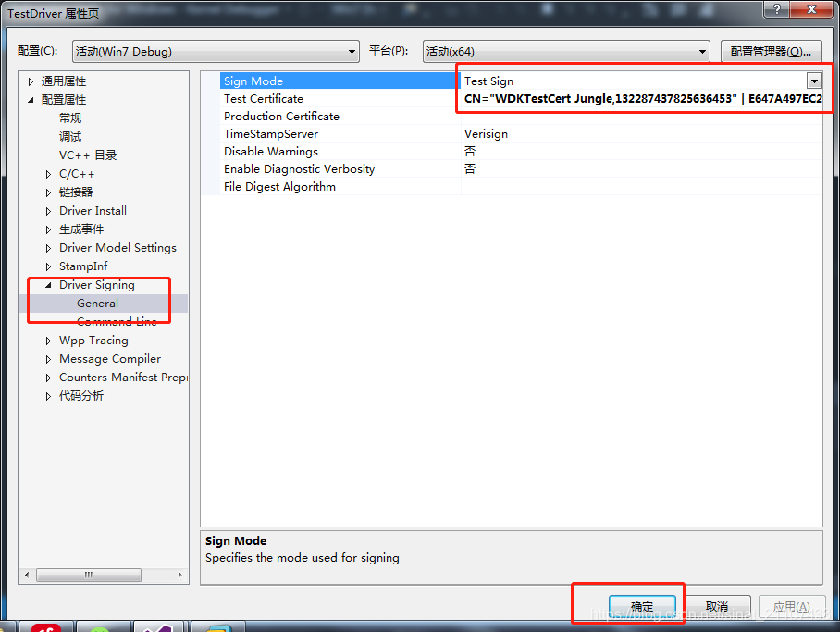This screenshot has width=840, height=632.
Task: Click the 确定 OK button
Action: click(x=642, y=606)
